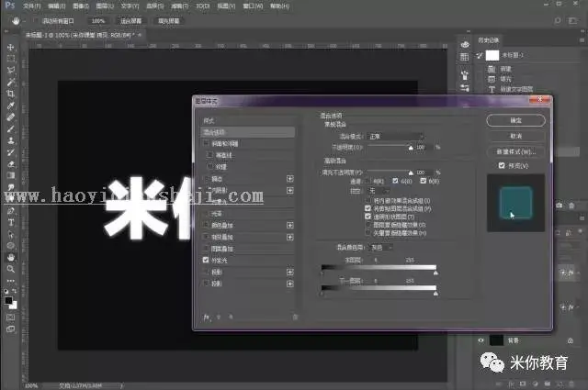The width and height of the screenshot is (588, 390).
Task: Enable the 斜面和浮雕 (Bevel & Emboss) checkbox
Action: pos(206,143)
